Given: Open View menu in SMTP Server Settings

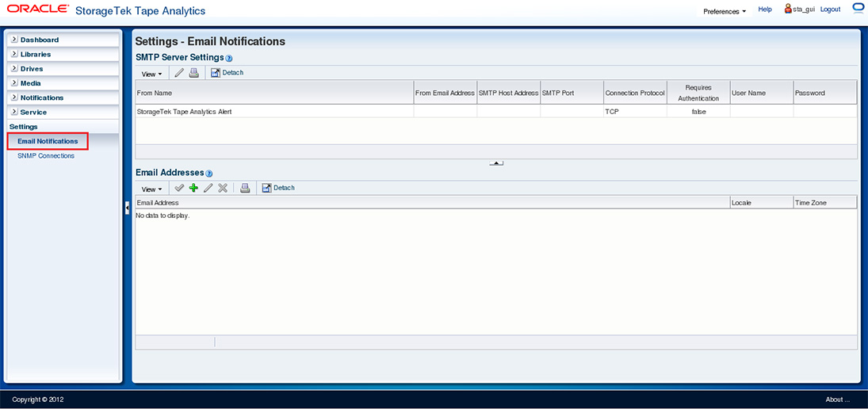Looking at the screenshot, I should (151, 74).
